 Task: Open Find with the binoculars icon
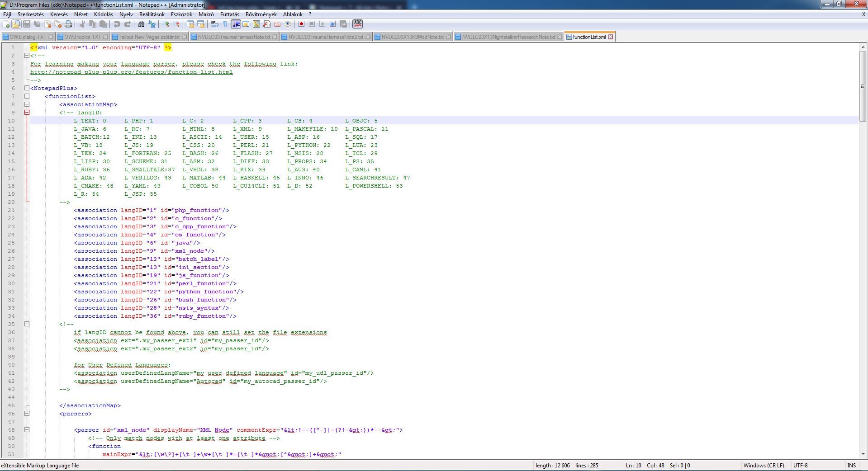click(x=141, y=24)
